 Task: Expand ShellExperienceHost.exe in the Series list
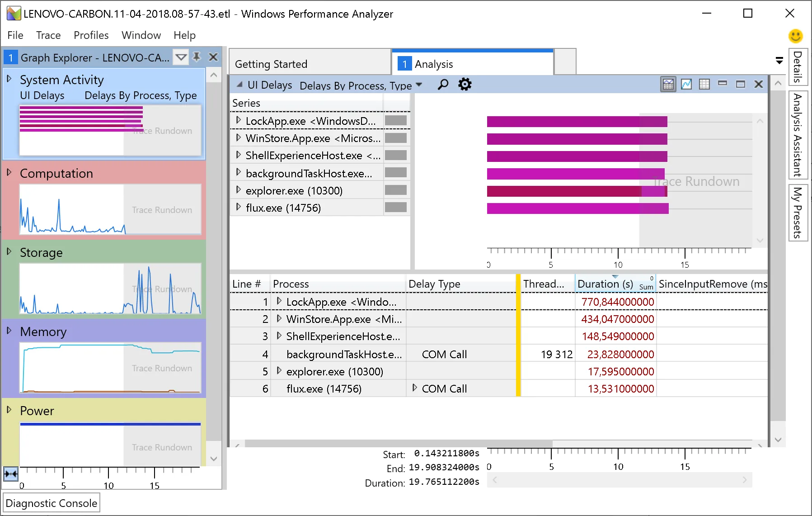pyautogui.click(x=239, y=155)
